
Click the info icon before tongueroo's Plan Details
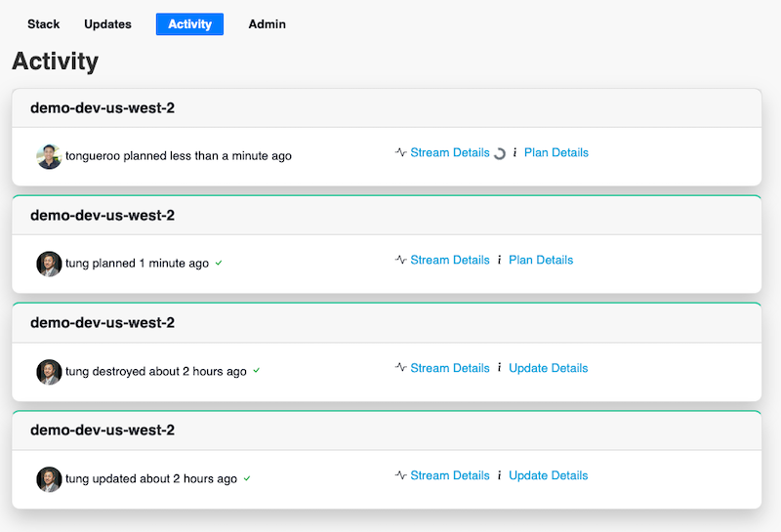[514, 152]
